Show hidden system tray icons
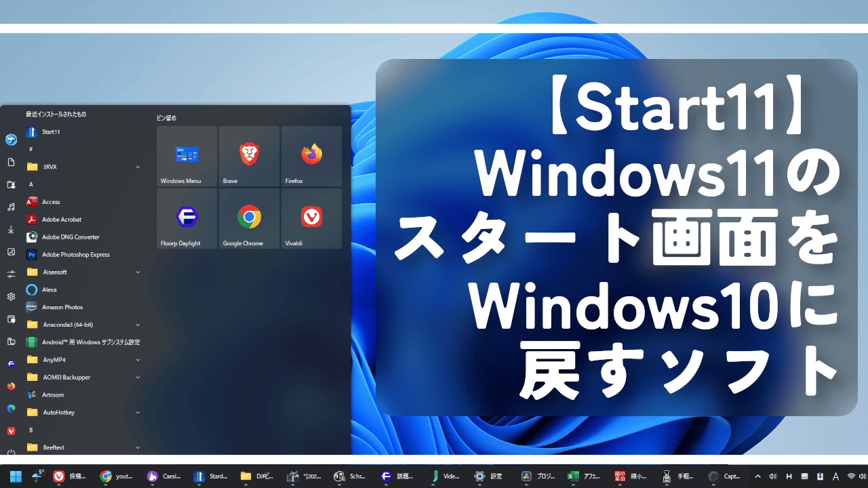The width and height of the screenshot is (868, 488). click(x=758, y=476)
